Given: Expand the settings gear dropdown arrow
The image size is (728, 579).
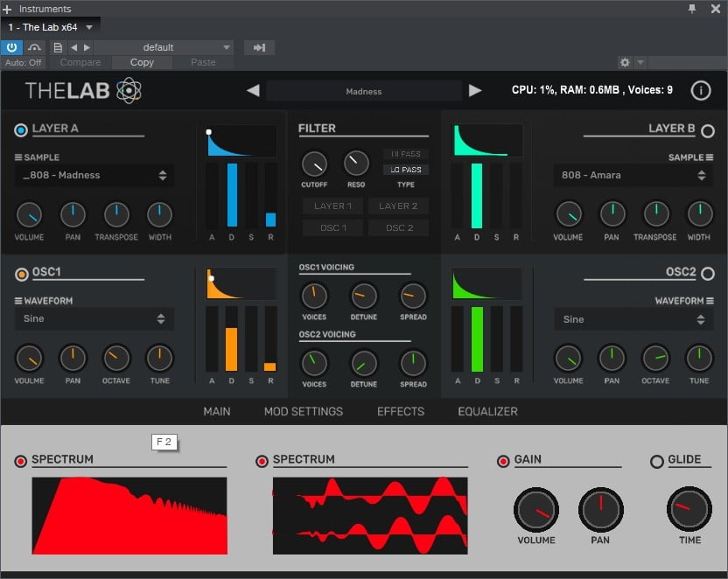Looking at the screenshot, I should 640,62.
